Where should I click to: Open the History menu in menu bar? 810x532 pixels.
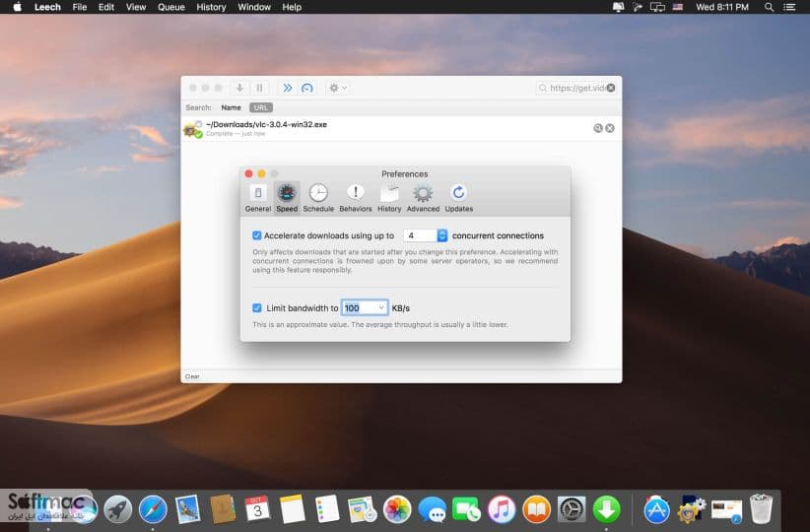211,7
